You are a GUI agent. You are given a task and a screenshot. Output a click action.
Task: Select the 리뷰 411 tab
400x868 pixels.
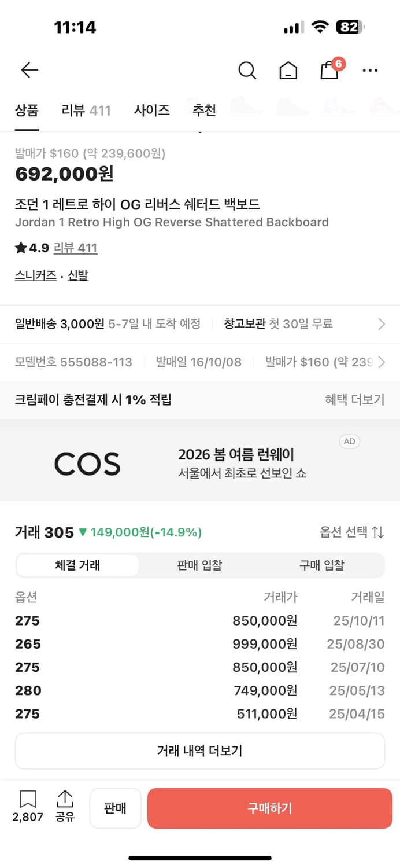(86, 109)
